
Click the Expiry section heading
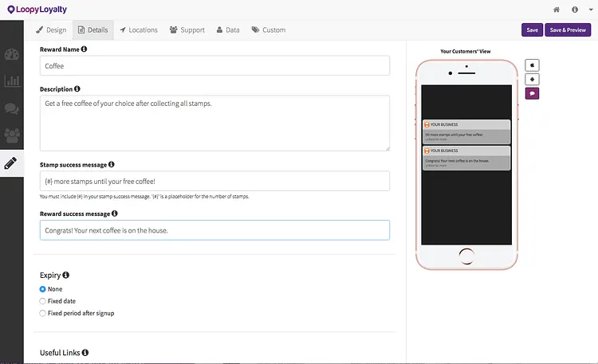50,276
